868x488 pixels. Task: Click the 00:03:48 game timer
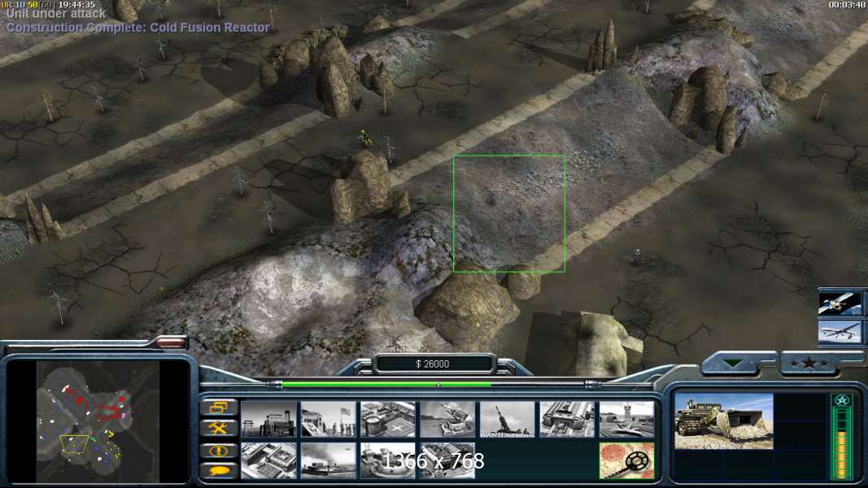[848, 4]
